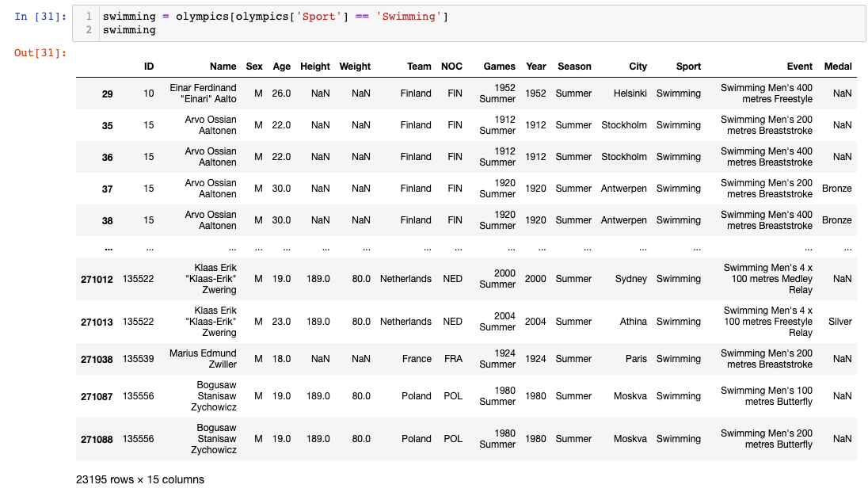Click Swimming Men's 4 x 100 metres Freestyle Relay
This screenshot has width=868, height=496.
(x=768, y=322)
